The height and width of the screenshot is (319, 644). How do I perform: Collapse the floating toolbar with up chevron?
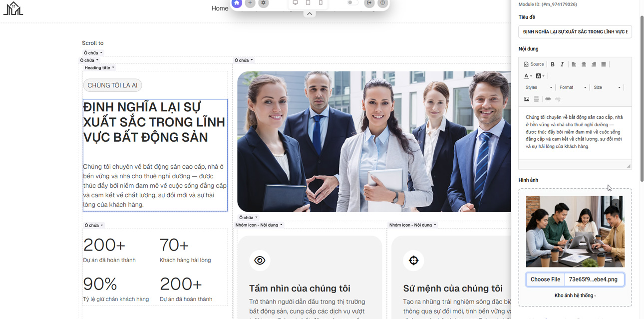click(x=310, y=14)
